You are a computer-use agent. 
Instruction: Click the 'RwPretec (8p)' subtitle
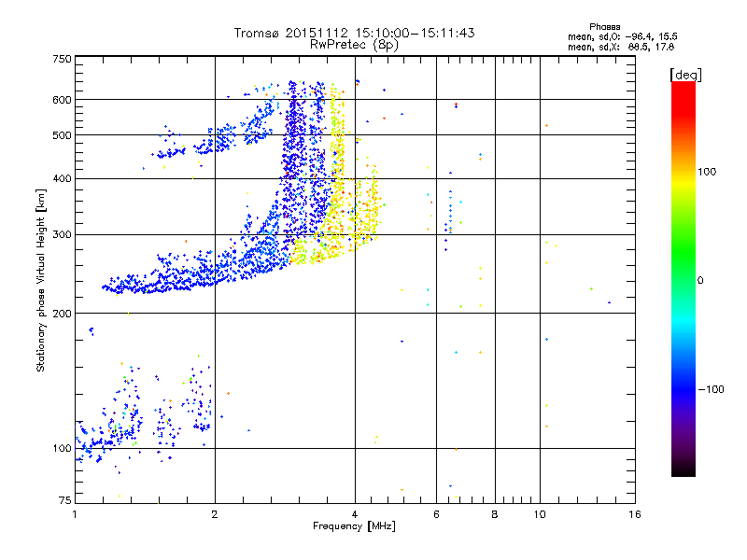[x=354, y=45]
